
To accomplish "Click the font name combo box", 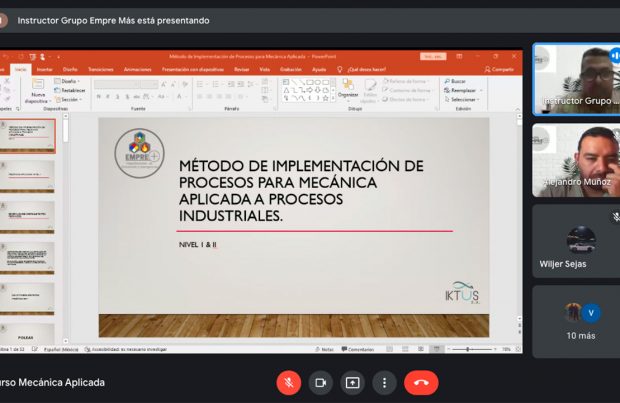I will (117, 84).
